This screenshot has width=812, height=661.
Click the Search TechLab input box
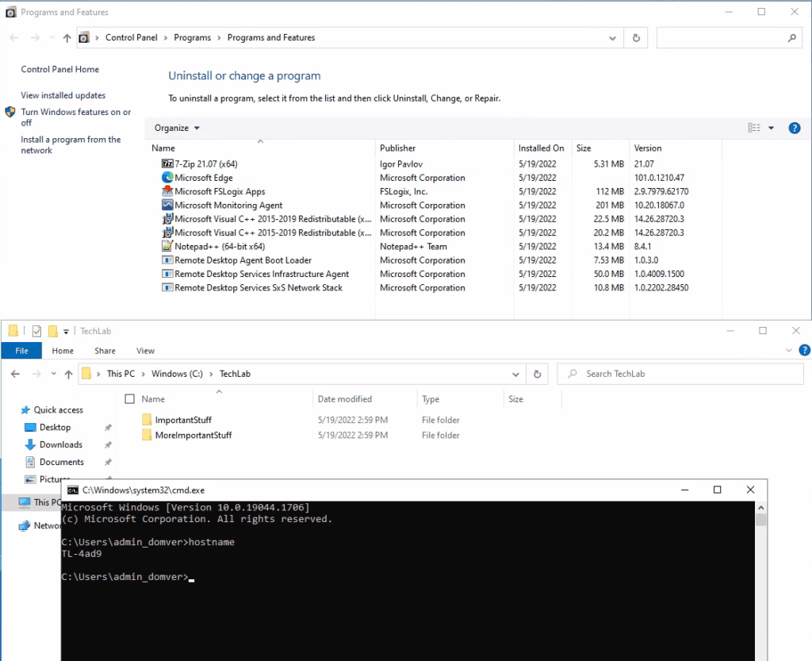(682, 374)
